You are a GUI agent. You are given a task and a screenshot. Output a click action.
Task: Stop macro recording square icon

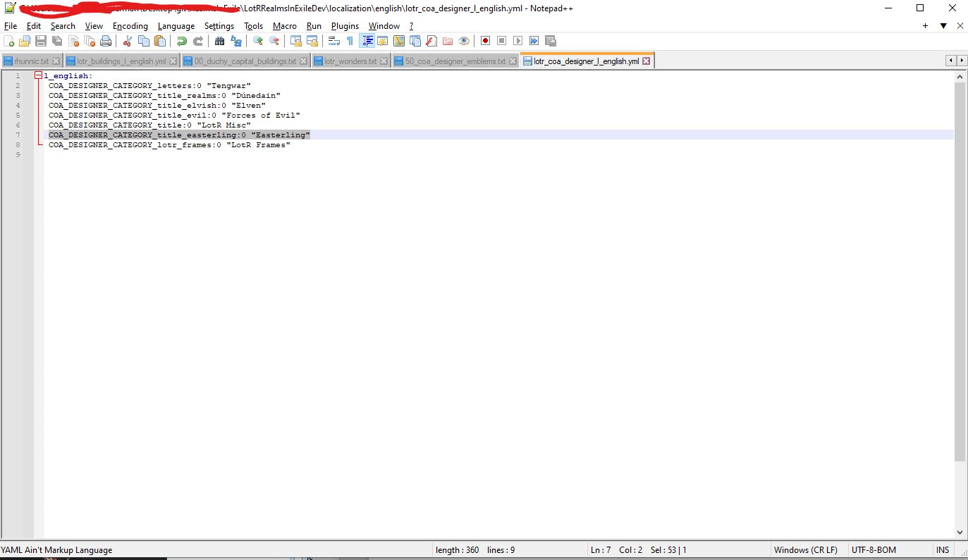click(501, 41)
